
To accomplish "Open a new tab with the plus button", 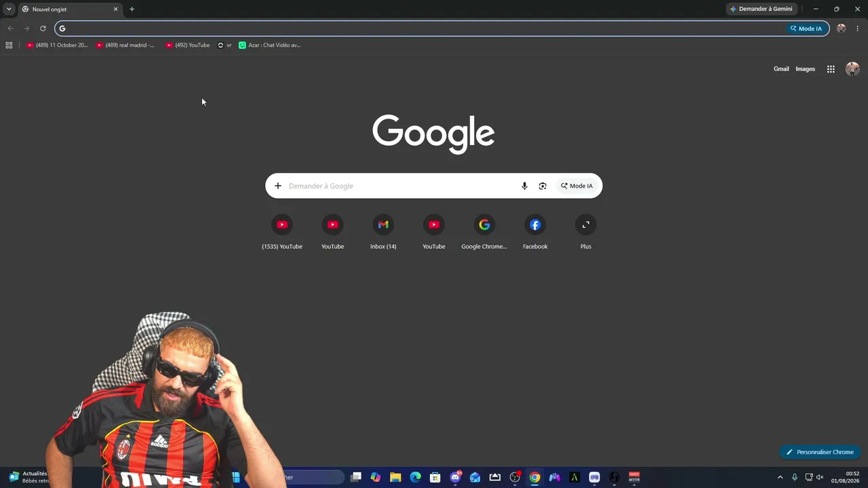I will click(132, 9).
